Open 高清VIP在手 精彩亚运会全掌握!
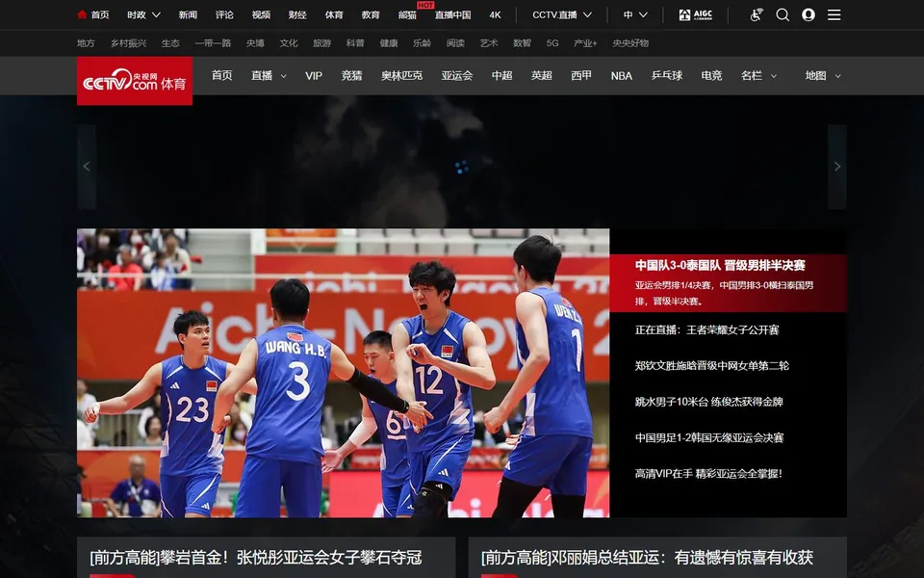The width and height of the screenshot is (924, 578). [709, 474]
